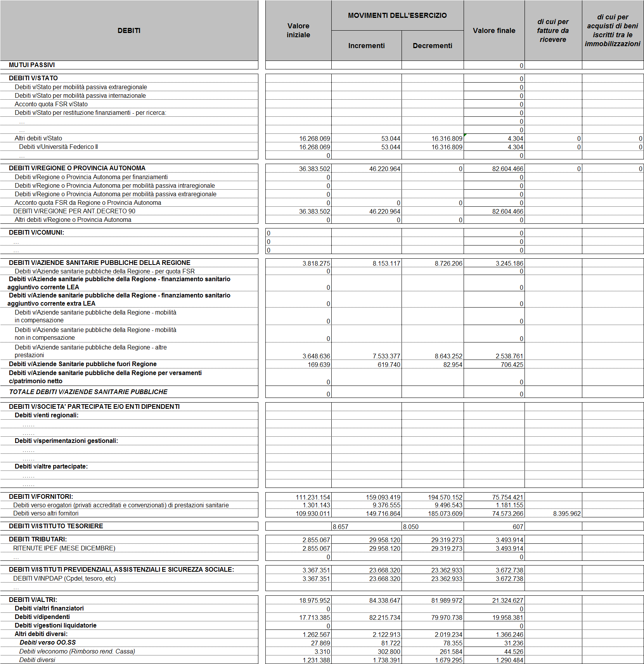The width and height of the screenshot is (644, 664).
Task: Select 'Debiti verso erogatori' row label
Action: coord(121,505)
